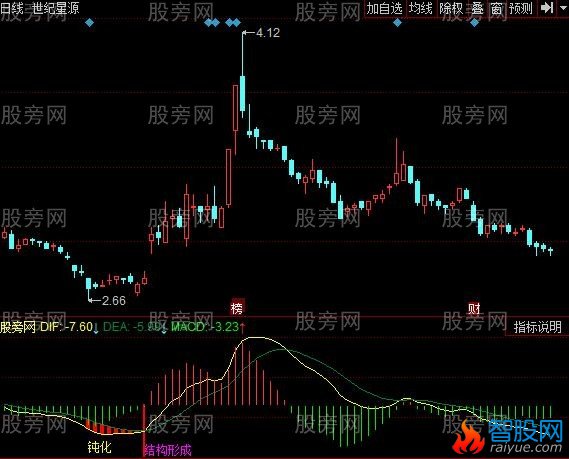Click the magenta vertical line at 结构形成
The width and height of the screenshot is (569, 459).
[x=143, y=431]
